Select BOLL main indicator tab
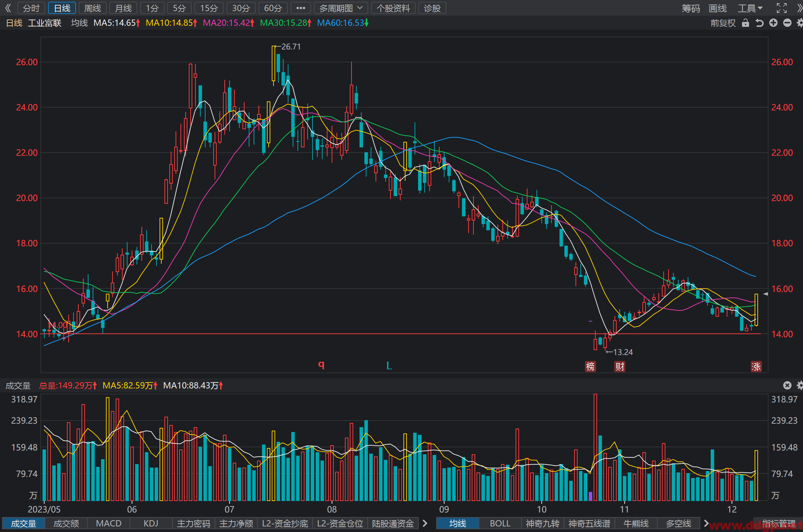The width and height of the screenshot is (803, 532). point(500,523)
